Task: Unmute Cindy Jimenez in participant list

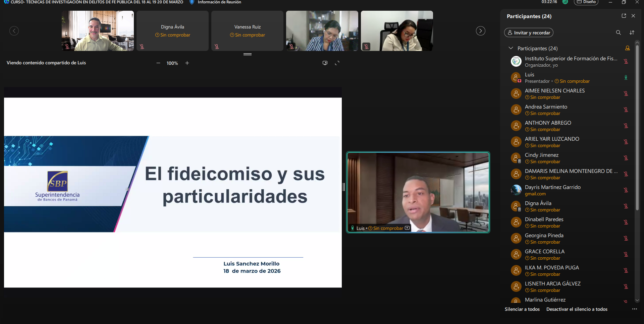Action: click(x=626, y=158)
